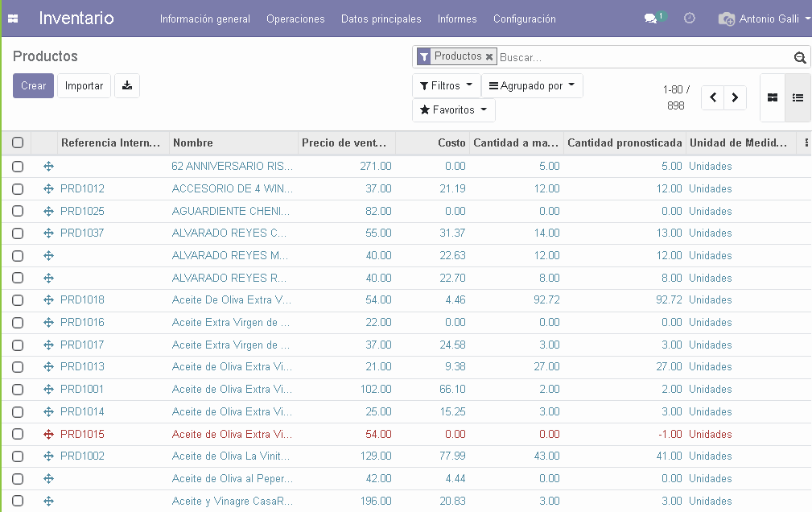812x512 pixels.
Task: Go to previous page of products
Action: (x=713, y=98)
